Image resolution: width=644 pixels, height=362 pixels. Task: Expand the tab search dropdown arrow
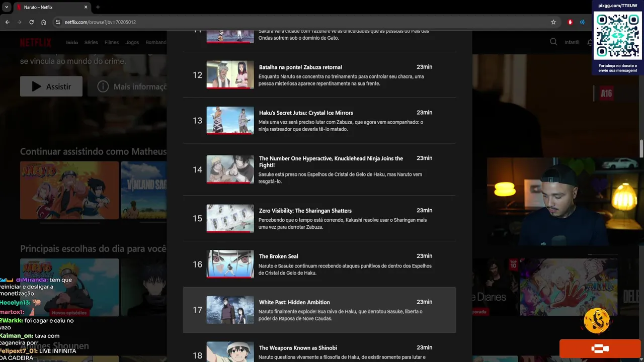7,7
